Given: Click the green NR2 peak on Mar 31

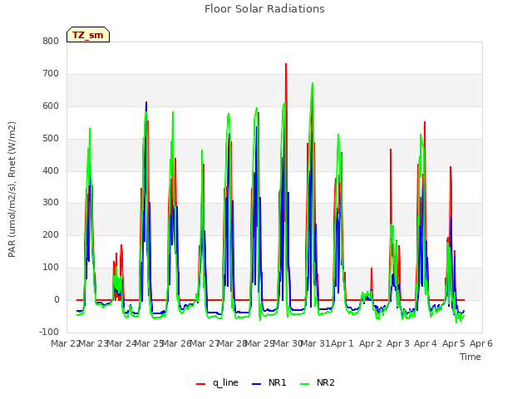Looking at the screenshot, I should pos(313,83).
